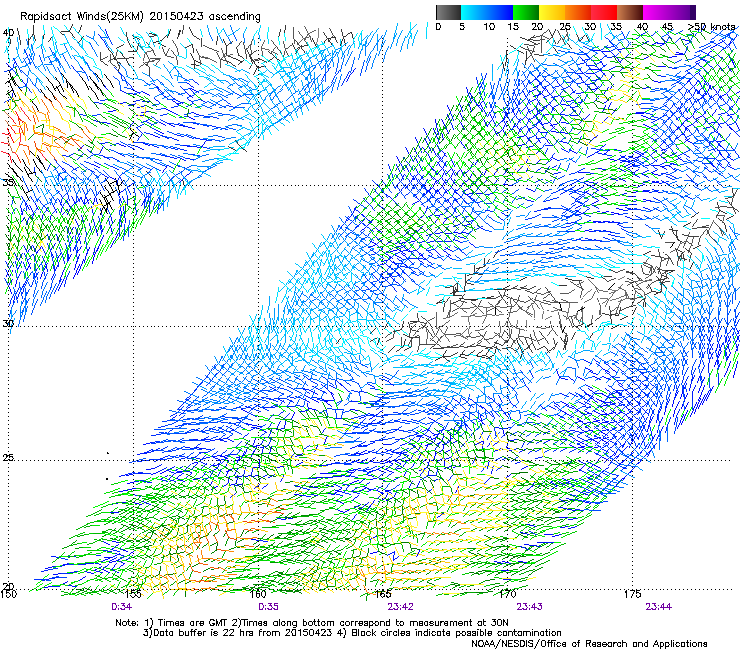Click the NOAA/NESDIS credit line

[x=589, y=644]
